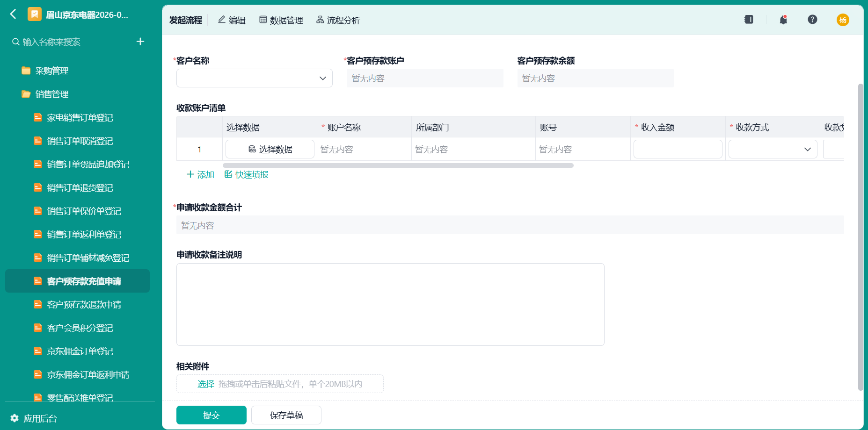Open the 客户名称 dropdown
868x430 pixels.
[255, 78]
